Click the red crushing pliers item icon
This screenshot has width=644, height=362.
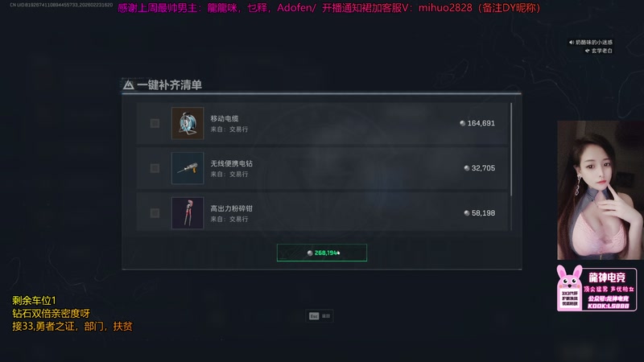[x=188, y=213]
